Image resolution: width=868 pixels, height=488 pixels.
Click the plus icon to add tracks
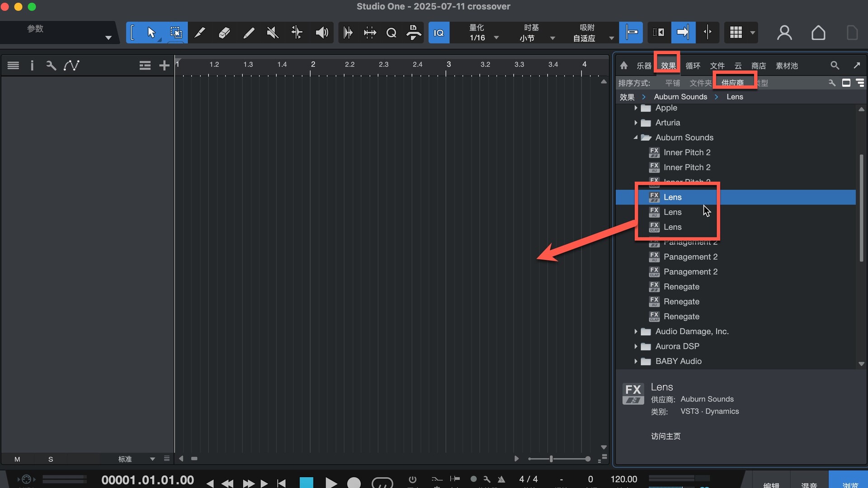tap(164, 66)
